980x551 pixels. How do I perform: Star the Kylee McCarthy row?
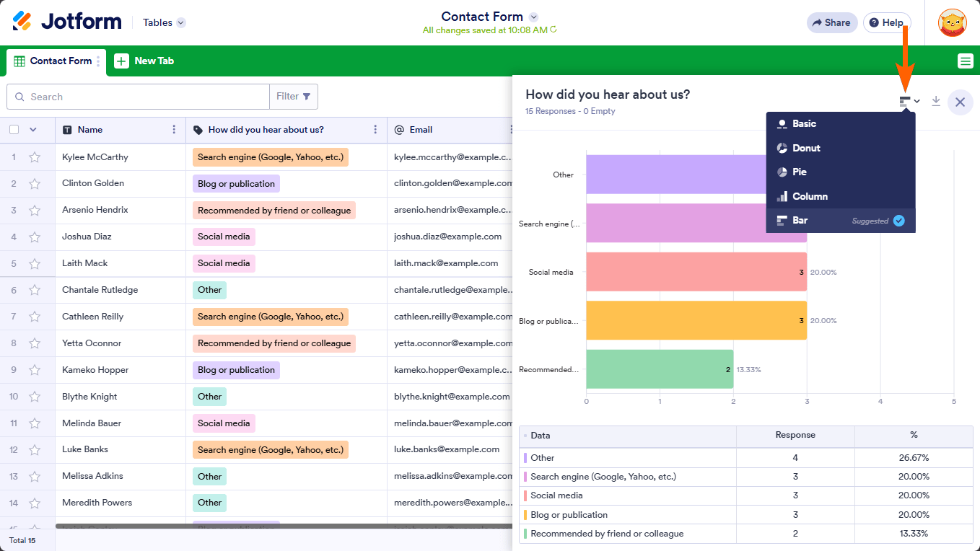pyautogui.click(x=35, y=157)
